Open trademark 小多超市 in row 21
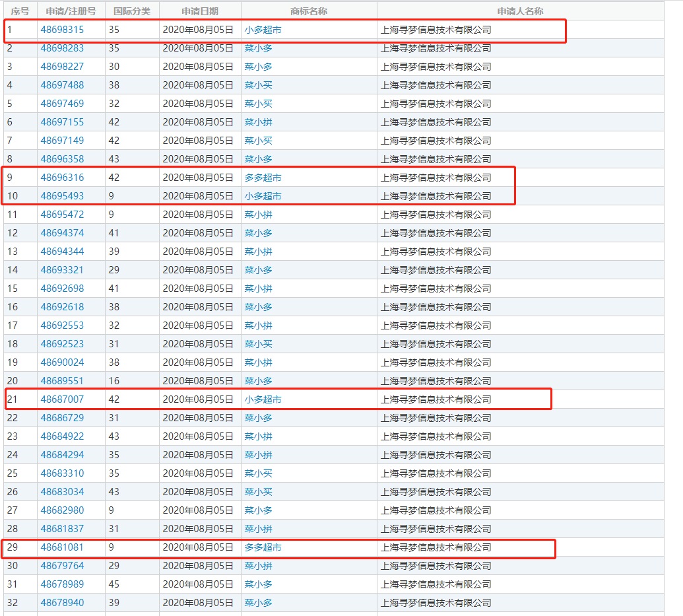The image size is (683, 616). point(263,399)
